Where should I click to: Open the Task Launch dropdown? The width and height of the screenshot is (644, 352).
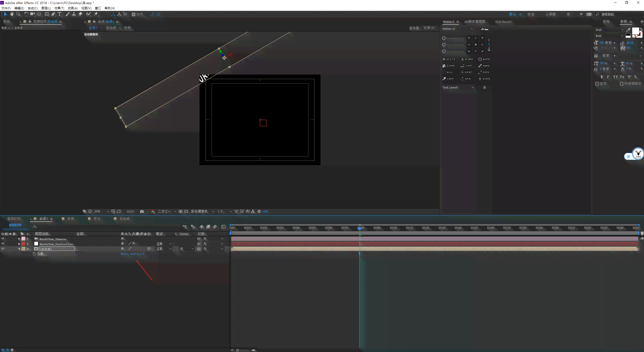coord(458,87)
